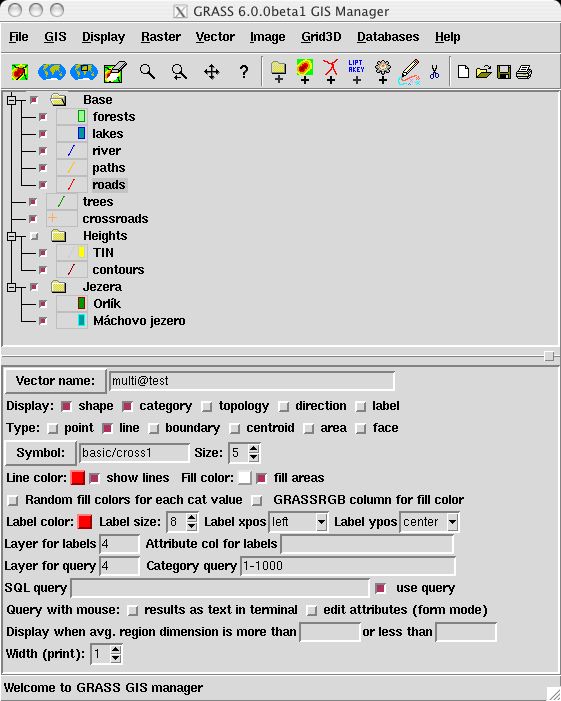Add a vector layer icon
This screenshot has height=701, width=561.
click(x=331, y=72)
